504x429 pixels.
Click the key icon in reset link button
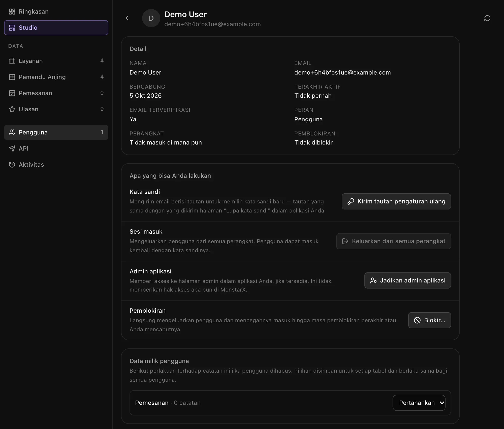pos(351,201)
